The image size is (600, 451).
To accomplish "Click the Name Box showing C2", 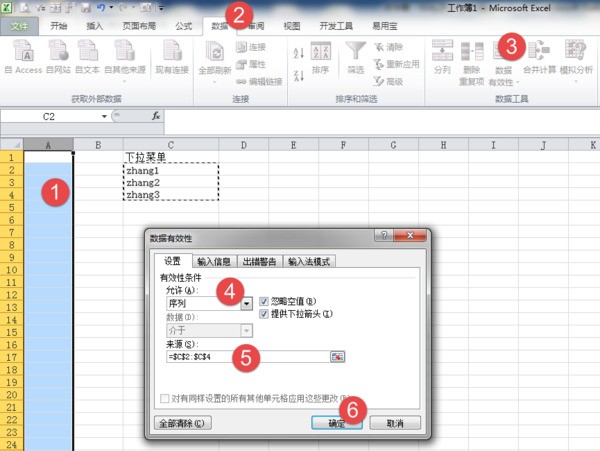I will tap(50, 116).
